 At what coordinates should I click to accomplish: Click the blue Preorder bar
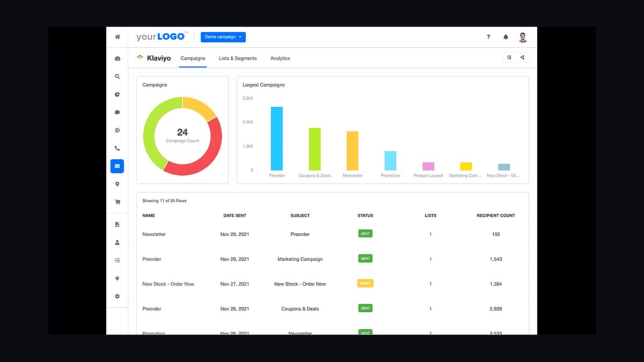coord(277,139)
